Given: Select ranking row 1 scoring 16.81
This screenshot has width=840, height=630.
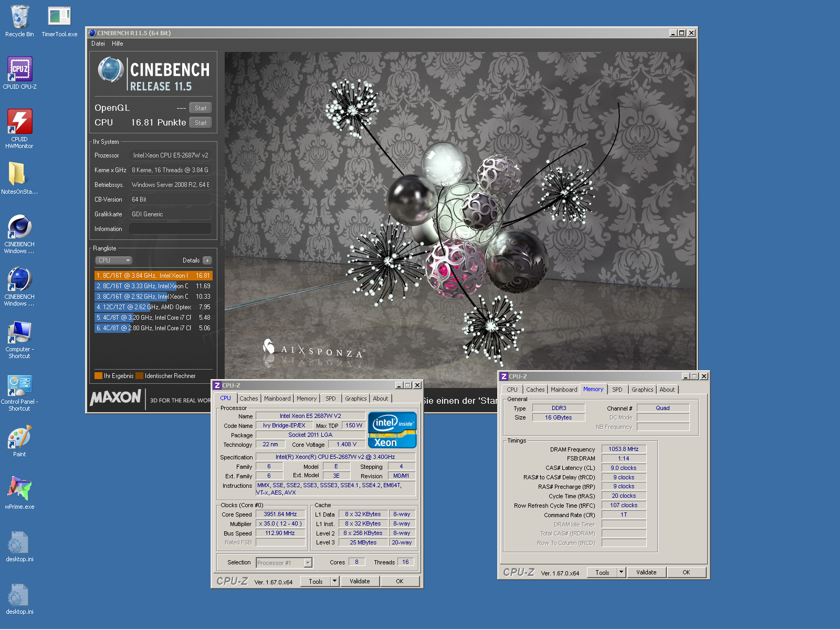Looking at the screenshot, I should coord(153,276).
